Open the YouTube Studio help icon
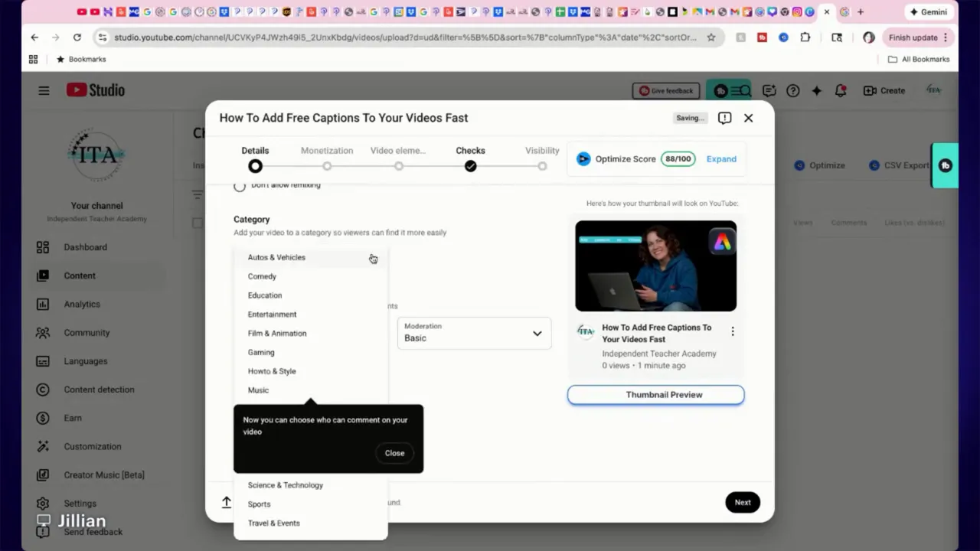980x551 pixels. pos(792,90)
